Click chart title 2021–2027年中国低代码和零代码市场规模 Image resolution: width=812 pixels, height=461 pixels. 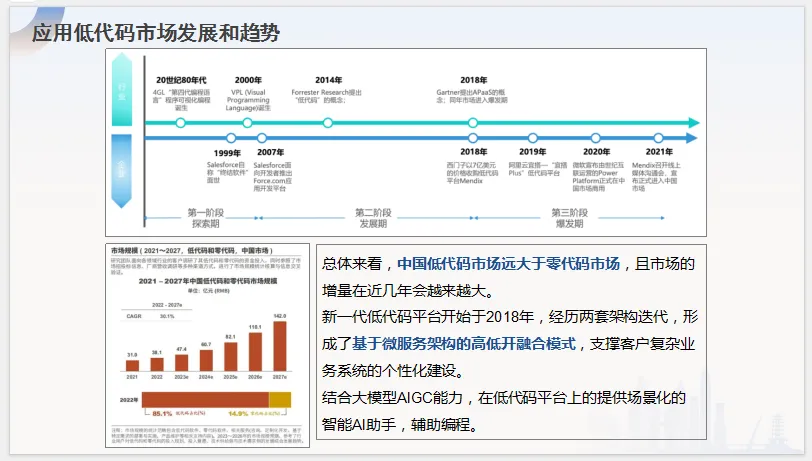click(x=208, y=281)
